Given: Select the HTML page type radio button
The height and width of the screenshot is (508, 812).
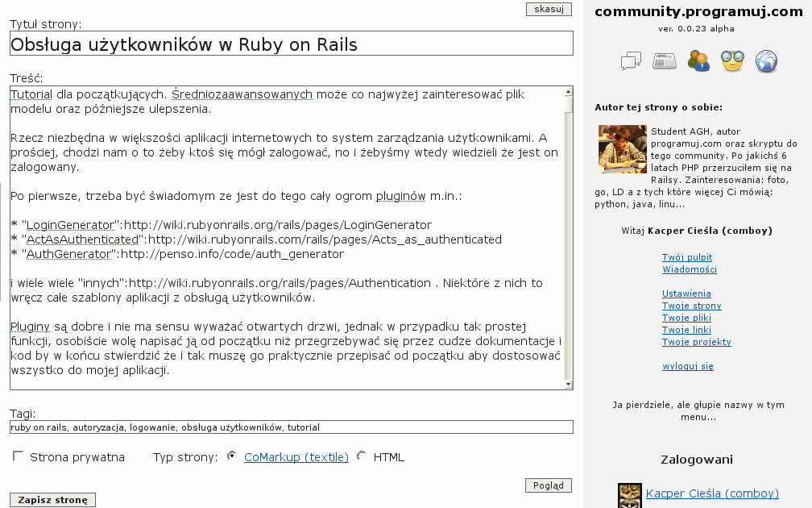Looking at the screenshot, I should coord(362,456).
